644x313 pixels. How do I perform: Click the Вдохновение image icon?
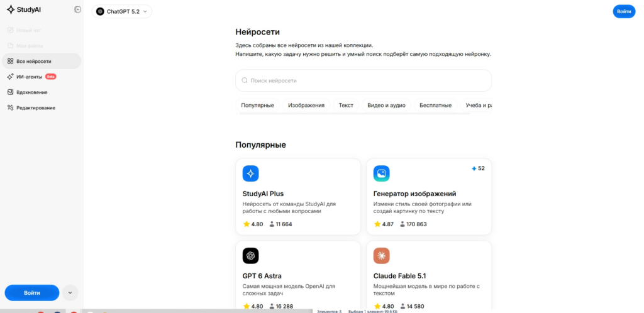[11, 92]
